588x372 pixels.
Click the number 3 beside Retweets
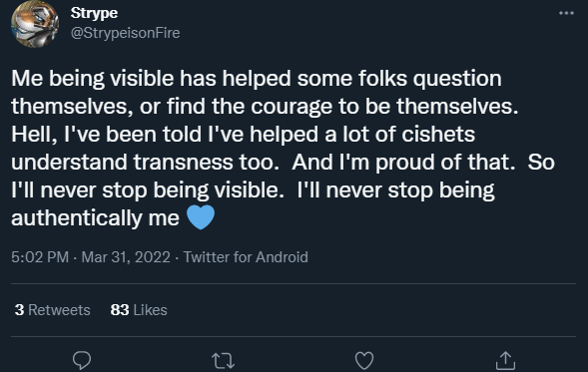pyautogui.click(x=20, y=310)
